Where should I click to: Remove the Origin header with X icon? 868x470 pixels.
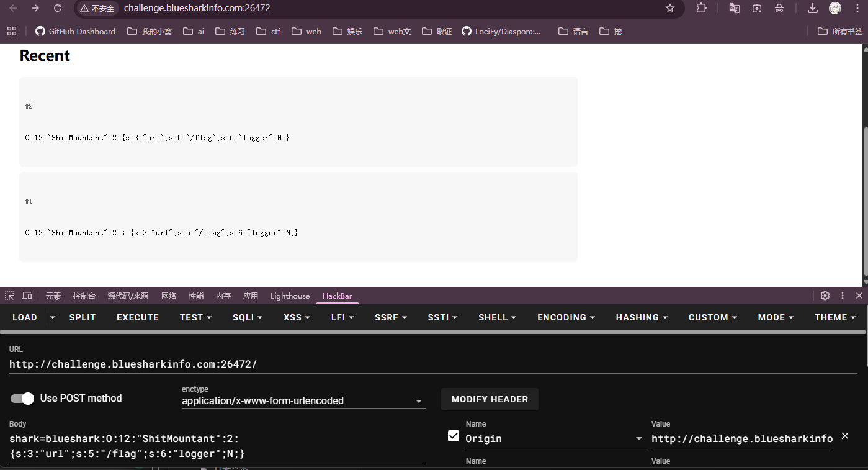pyautogui.click(x=844, y=436)
